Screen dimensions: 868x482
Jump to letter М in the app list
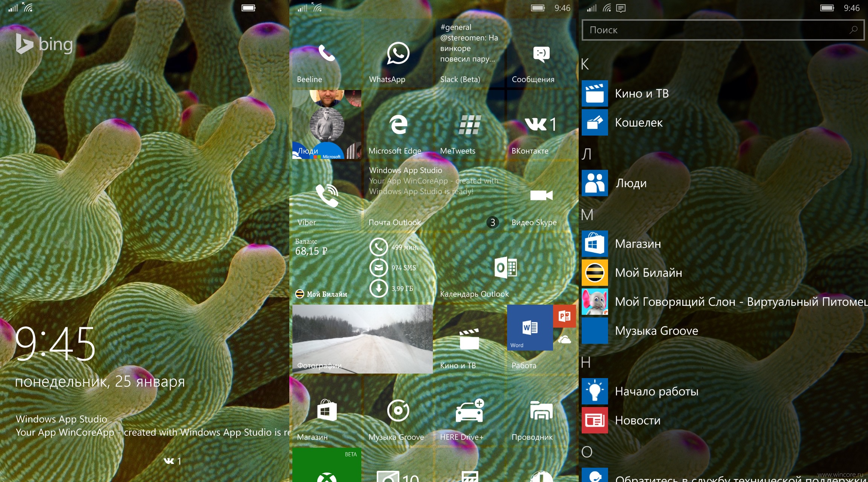587,215
